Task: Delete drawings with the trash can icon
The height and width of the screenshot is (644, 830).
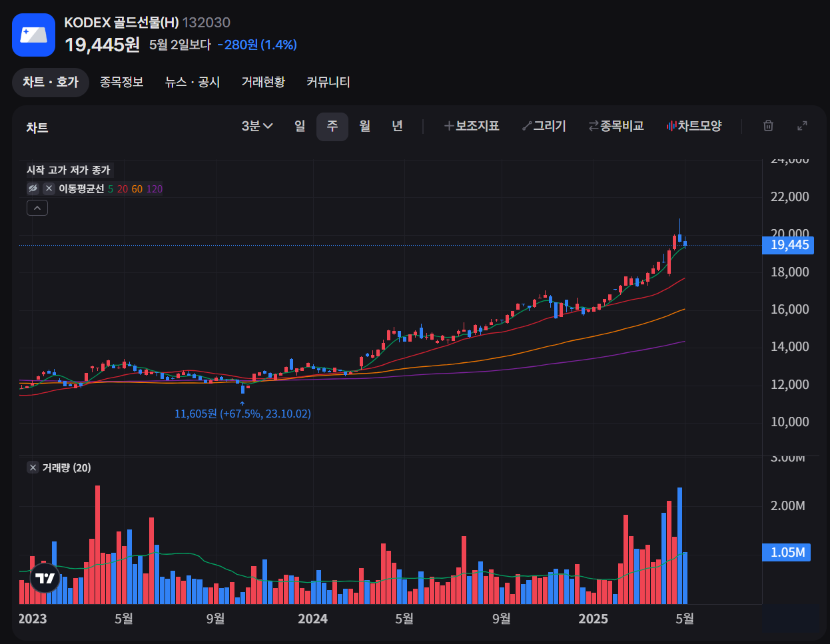Action: point(768,126)
